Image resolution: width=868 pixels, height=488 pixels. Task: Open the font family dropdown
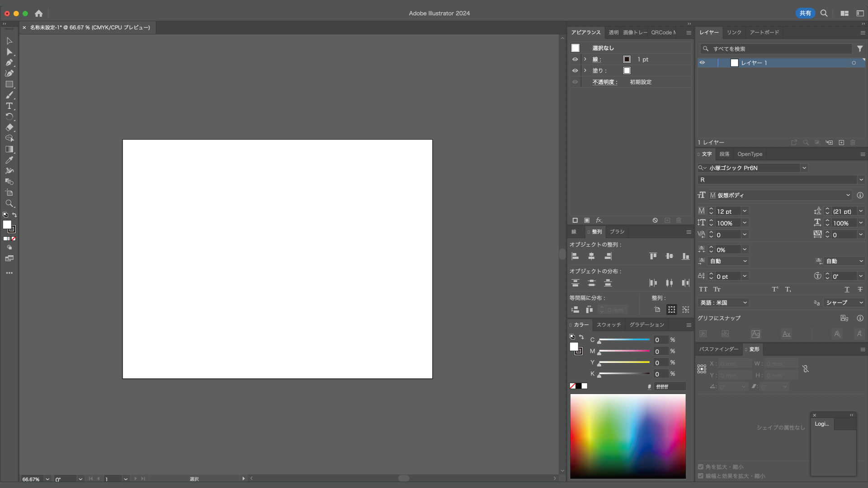coord(804,168)
